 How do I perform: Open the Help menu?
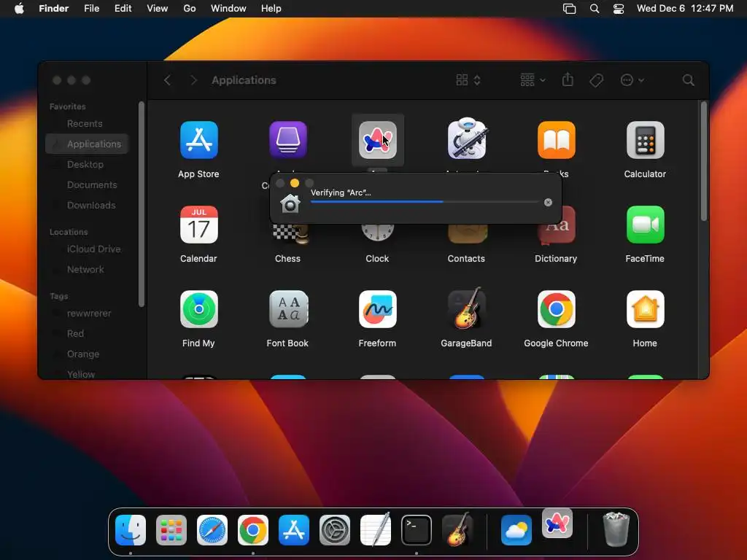(x=271, y=8)
